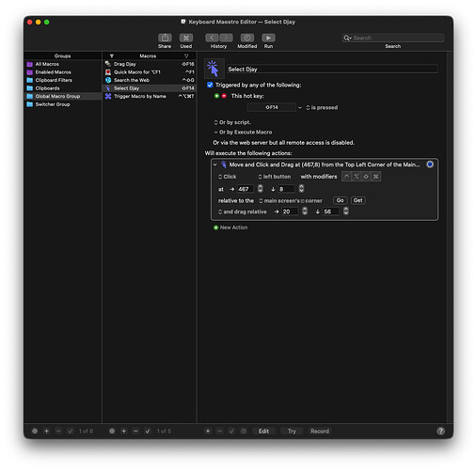
Task: Select the Enabled Macros smart group
Action: pyautogui.click(x=63, y=72)
